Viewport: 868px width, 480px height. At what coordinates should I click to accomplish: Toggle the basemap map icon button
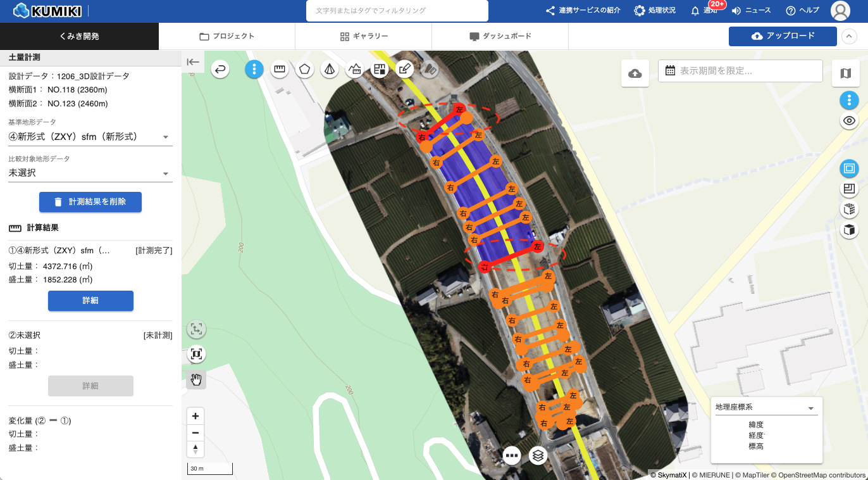click(x=845, y=73)
